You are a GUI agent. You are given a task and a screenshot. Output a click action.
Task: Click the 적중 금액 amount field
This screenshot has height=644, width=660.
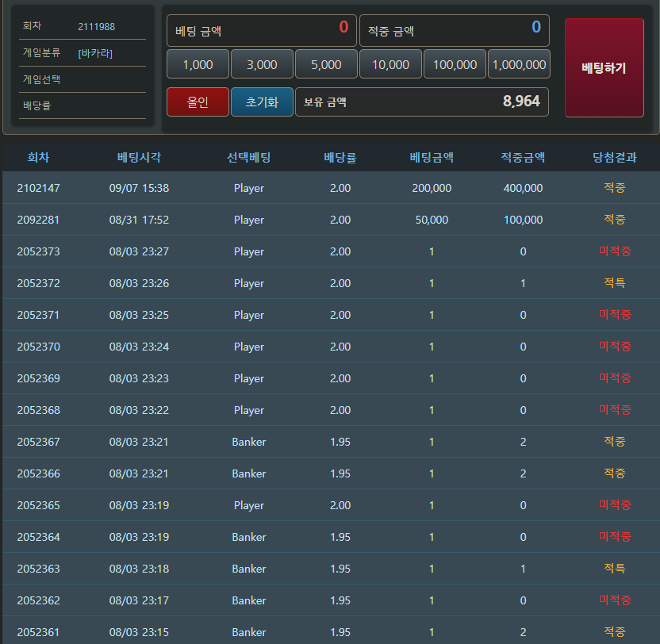click(x=455, y=30)
